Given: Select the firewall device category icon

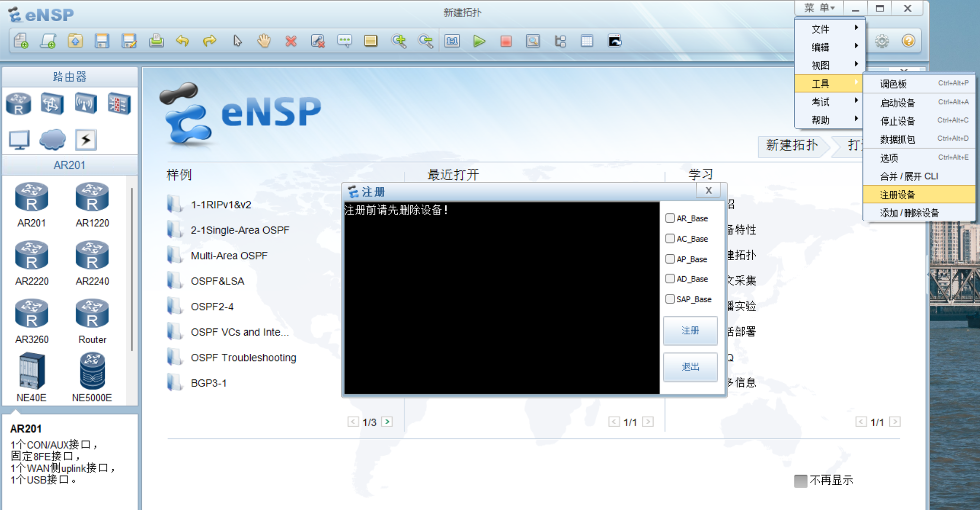Looking at the screenshot, I should 119,104.
